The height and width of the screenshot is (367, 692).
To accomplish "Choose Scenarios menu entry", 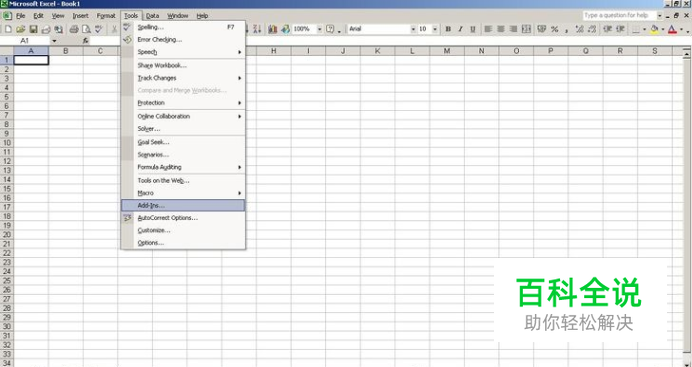I will (x=183, y=155).
